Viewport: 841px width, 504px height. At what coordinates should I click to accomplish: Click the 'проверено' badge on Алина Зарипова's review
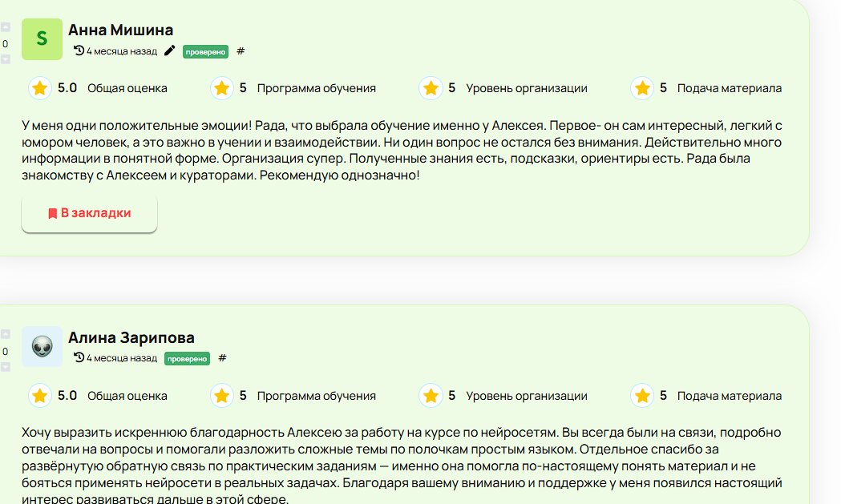click(x=187, y=359)
